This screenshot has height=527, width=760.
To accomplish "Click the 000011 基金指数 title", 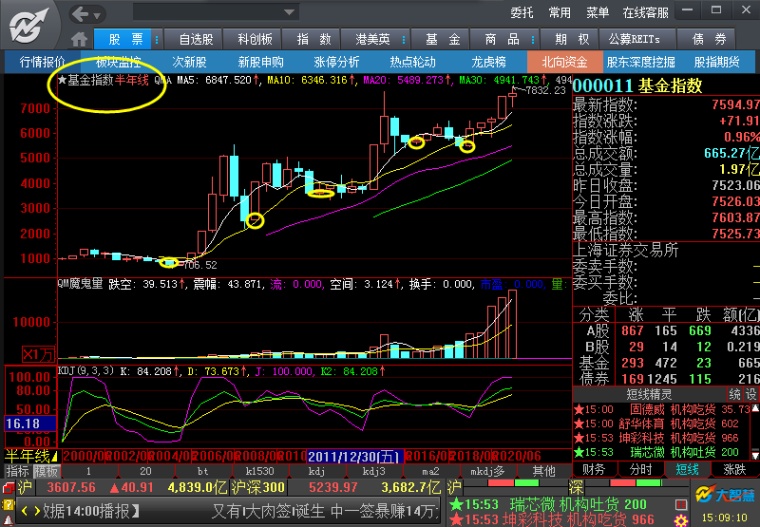I will coord(637,86).
